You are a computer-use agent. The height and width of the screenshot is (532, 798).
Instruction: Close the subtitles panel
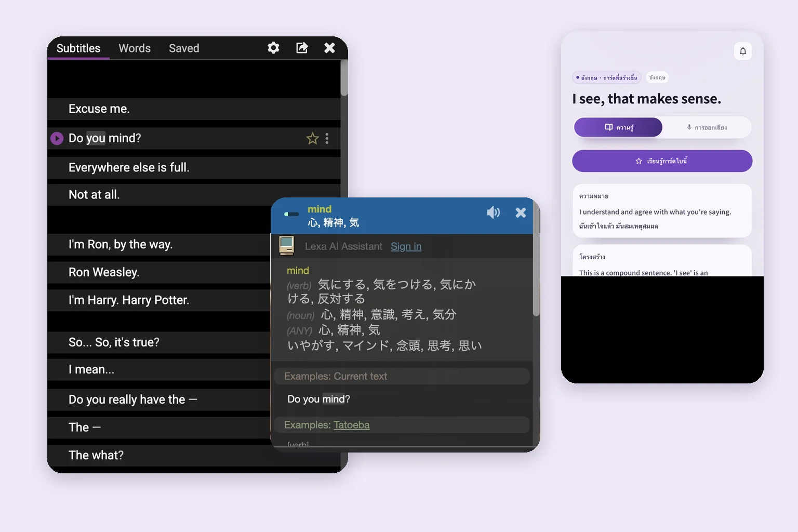329,48
